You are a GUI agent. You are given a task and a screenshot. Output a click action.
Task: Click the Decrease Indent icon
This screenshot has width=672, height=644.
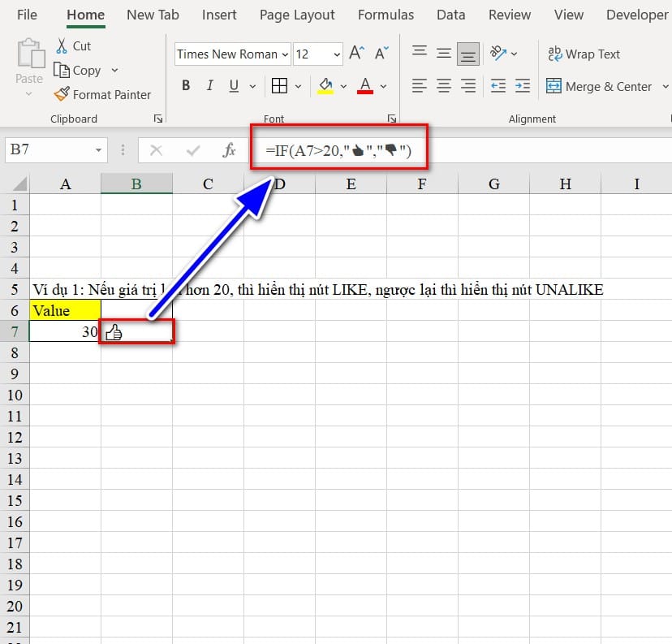(498, 86)
